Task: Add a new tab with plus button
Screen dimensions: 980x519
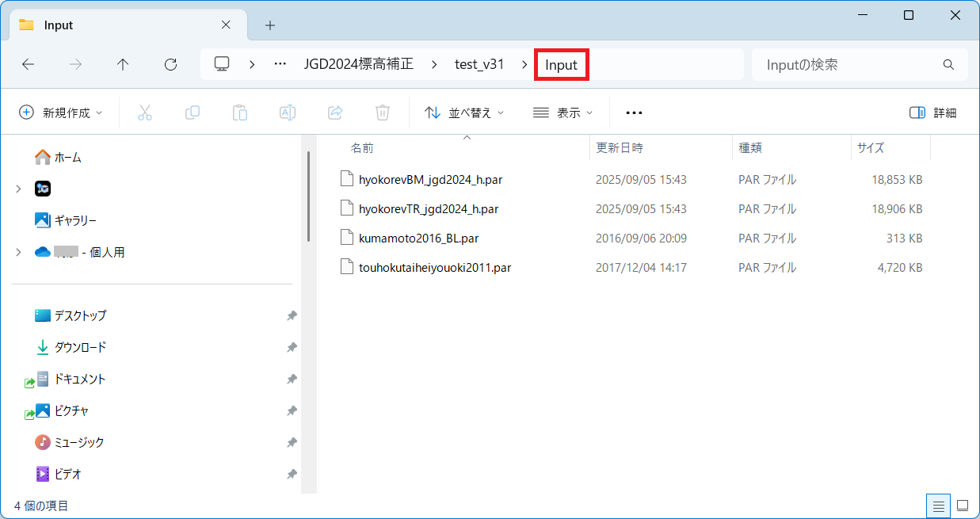Action: point(270,25)
